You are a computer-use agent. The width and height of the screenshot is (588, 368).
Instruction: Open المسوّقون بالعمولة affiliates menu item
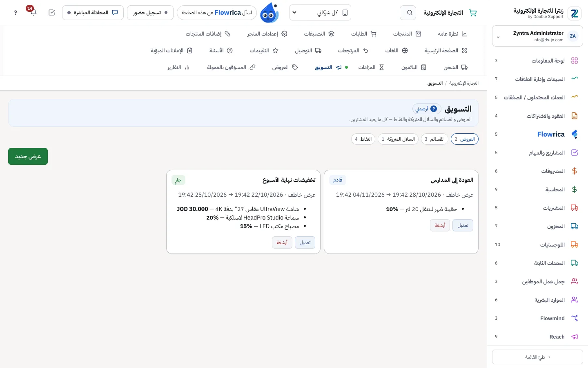[x=231, y=67]
